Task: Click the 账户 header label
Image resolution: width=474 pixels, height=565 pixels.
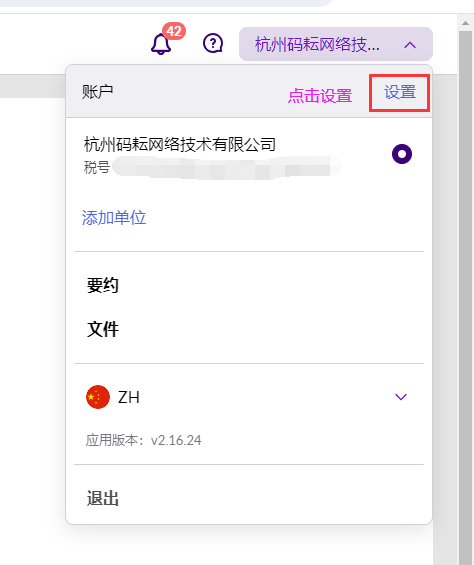Action: pyautogui.click(x=97, y=92)
